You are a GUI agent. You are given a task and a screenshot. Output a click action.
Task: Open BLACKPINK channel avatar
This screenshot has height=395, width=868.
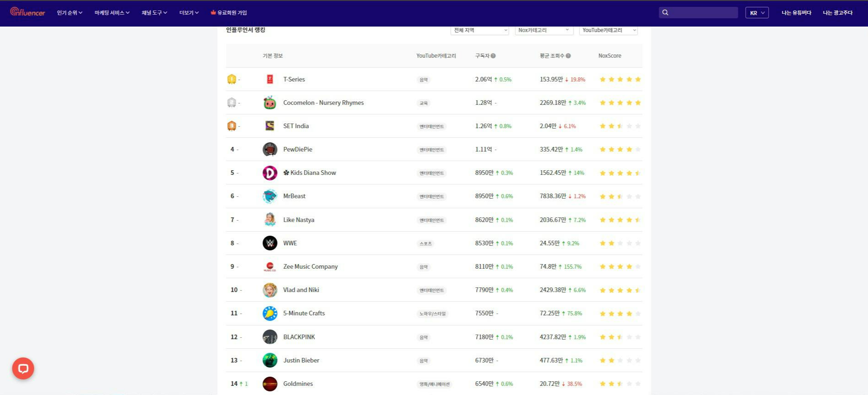point(270,337)
